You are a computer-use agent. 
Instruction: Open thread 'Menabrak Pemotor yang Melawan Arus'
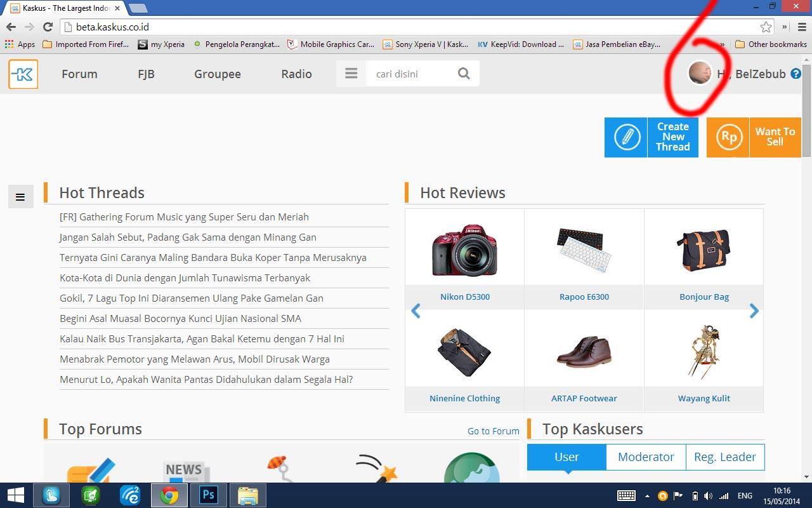pos(195,359)
